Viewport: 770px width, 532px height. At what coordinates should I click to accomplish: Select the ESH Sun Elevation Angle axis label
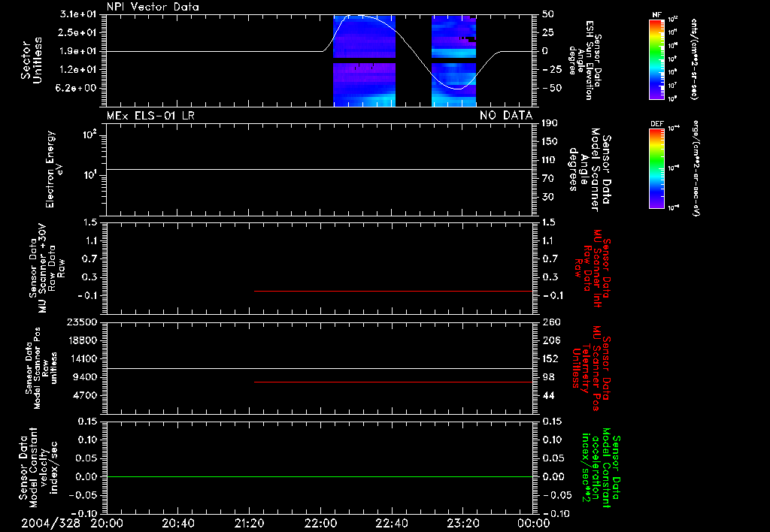tap(585, 60)
